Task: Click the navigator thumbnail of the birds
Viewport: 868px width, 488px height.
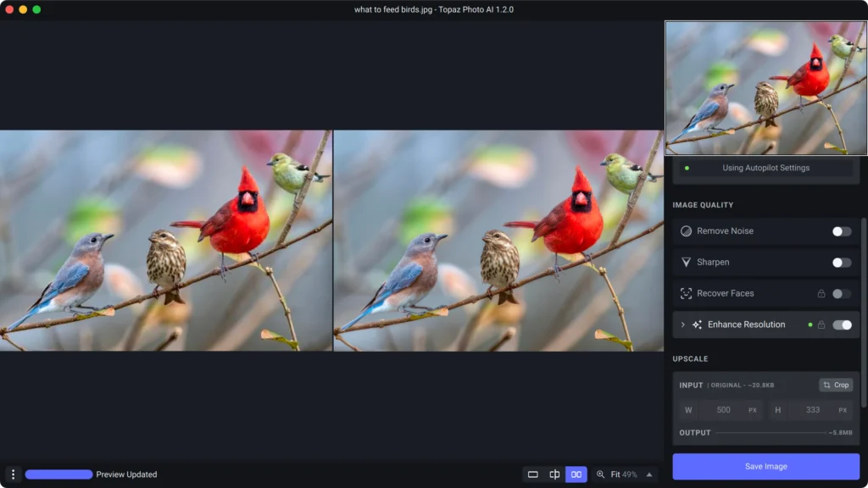Action: pyautogui.click(x=766, y=88)
